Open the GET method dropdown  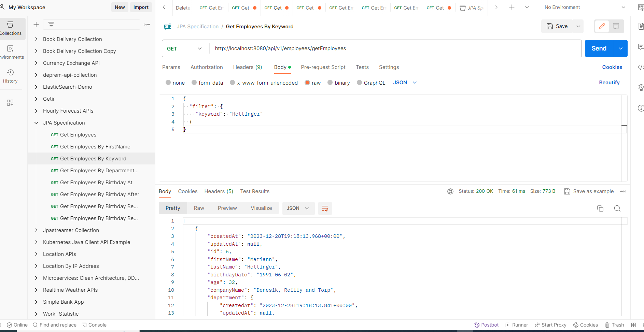pyautogui.click(x=185, y=48)
